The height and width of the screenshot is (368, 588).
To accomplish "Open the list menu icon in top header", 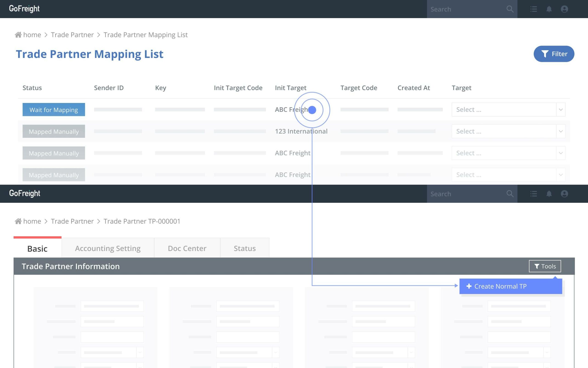I will pos(534,9).
